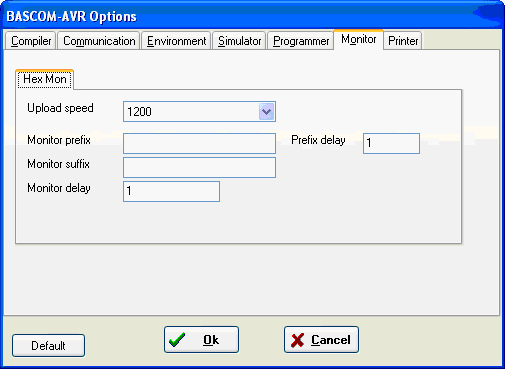
Task: Click the Upload speed 1200 combo box
Action: [199, 112]
